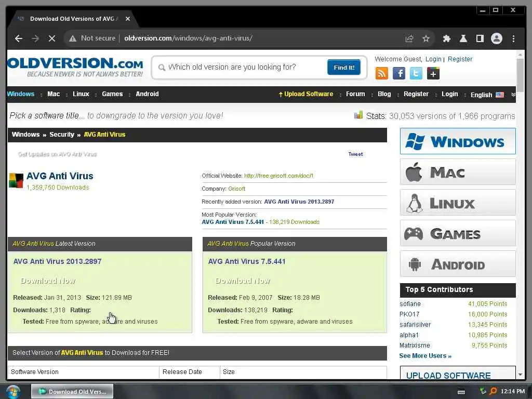
Task: Click the flask Chrome Labs icon
Action: (463, 38)
